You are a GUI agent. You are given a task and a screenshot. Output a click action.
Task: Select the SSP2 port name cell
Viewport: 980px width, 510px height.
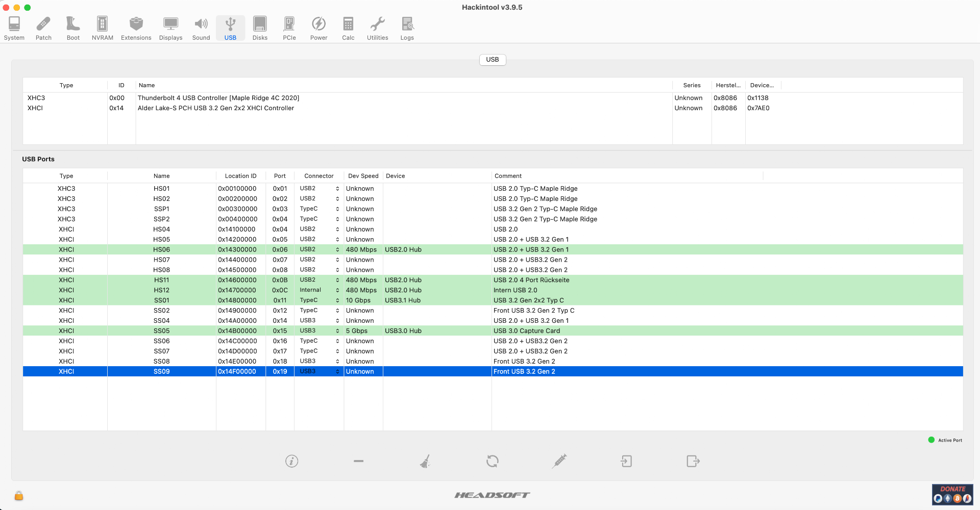pyautogui.click(x=162, y=219)
